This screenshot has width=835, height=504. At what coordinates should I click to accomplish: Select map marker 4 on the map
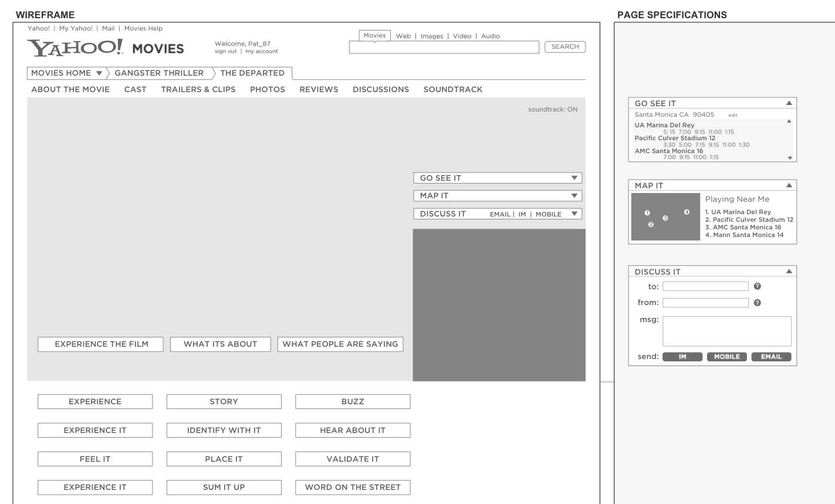(x=687, y=212)
